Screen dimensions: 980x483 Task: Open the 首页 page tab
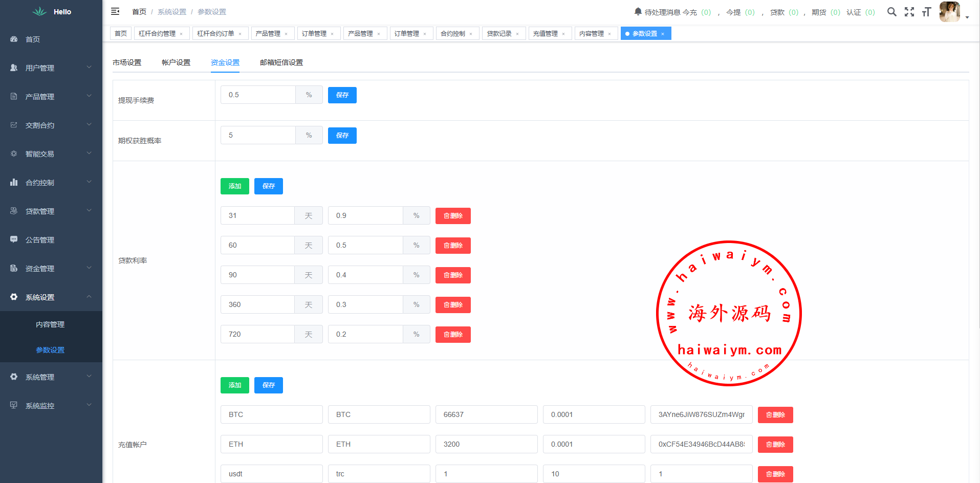pos(121,33)
